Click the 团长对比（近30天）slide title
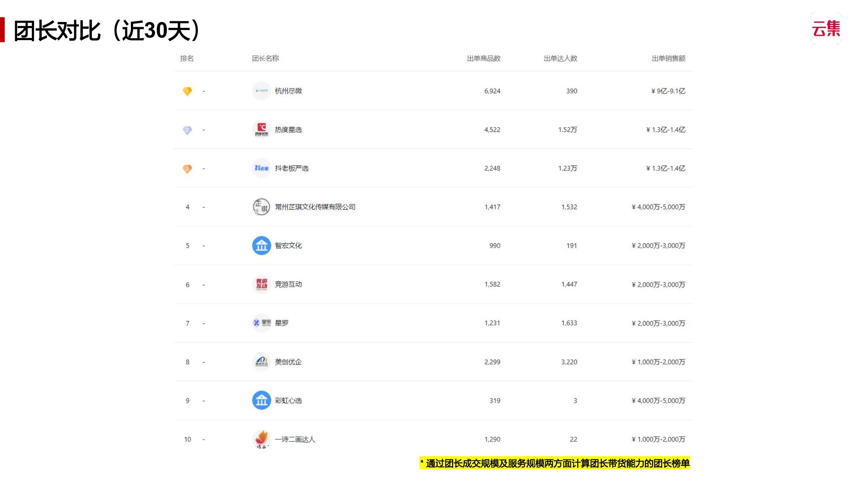 [107, 30]
